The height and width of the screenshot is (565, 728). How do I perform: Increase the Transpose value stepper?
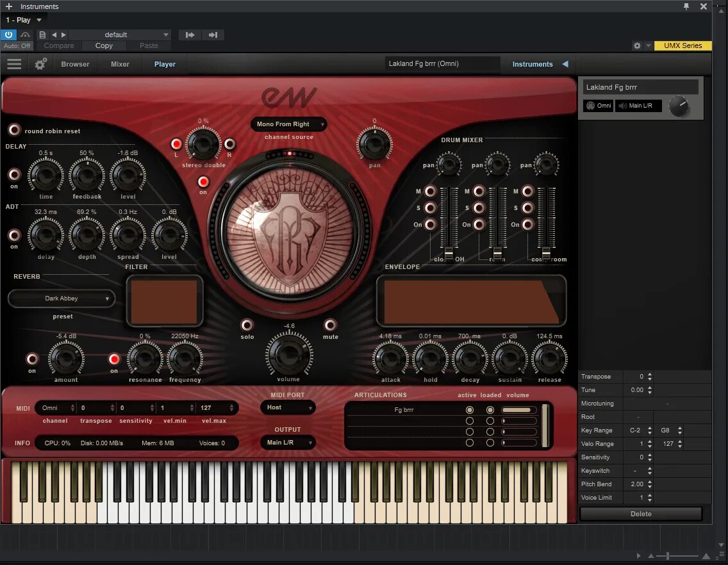coord(650,374)
